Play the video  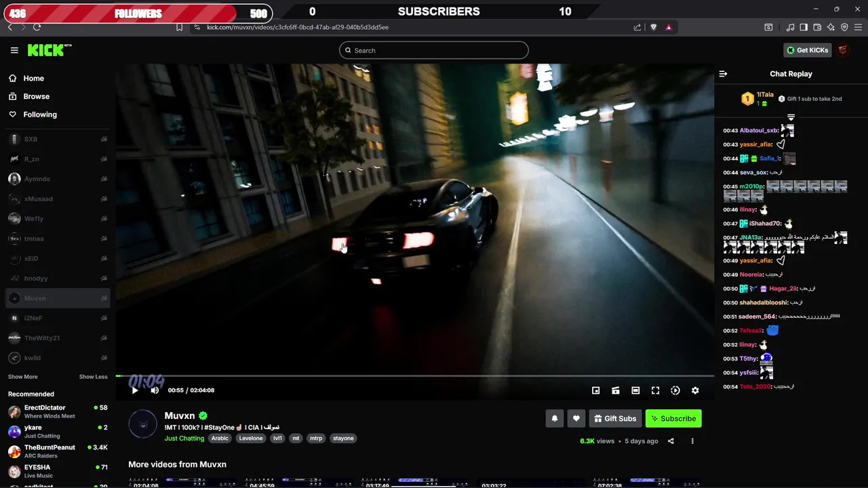tap(135, 390)
